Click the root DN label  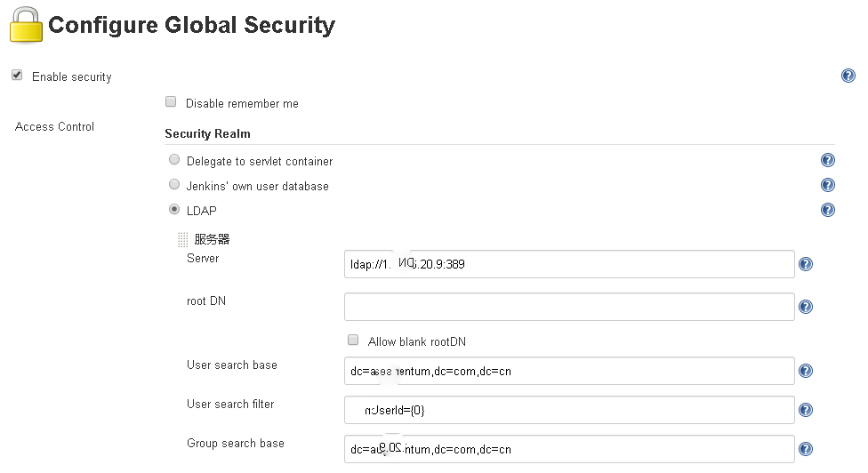pos(206,301)
